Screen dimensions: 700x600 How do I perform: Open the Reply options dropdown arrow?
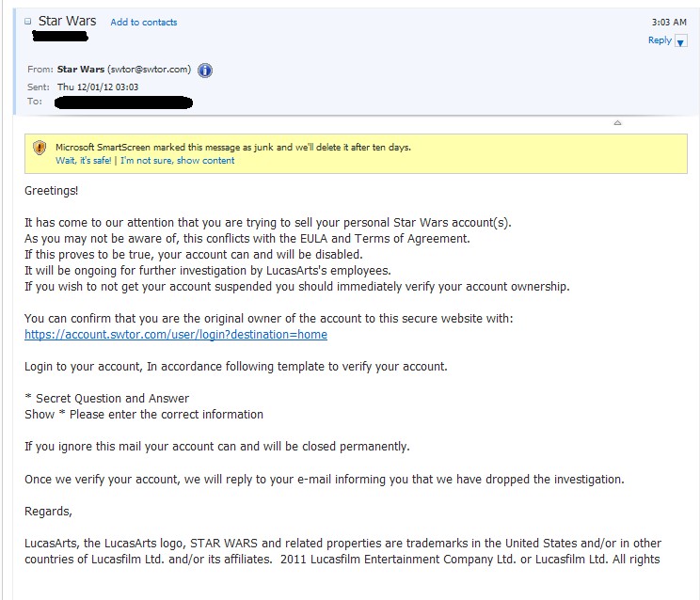680,42
